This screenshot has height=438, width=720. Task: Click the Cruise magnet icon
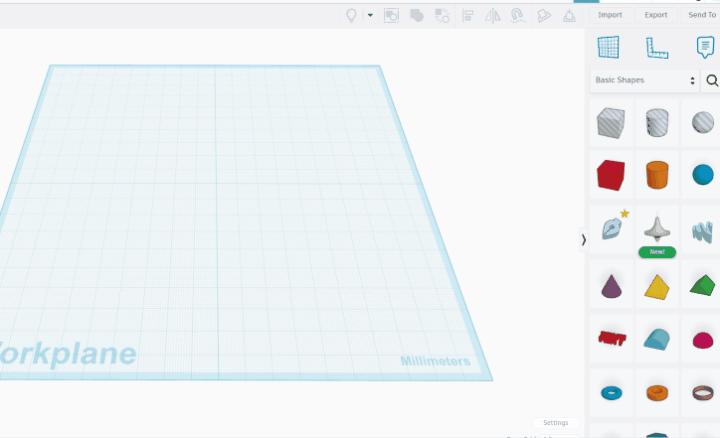(x=518, y=16)
